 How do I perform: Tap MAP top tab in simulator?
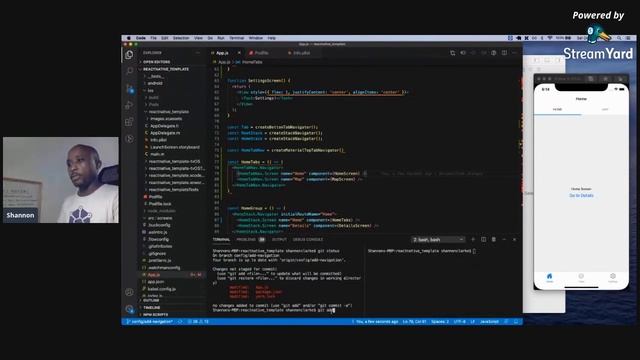pyautogui.click(x=605, y=109)
